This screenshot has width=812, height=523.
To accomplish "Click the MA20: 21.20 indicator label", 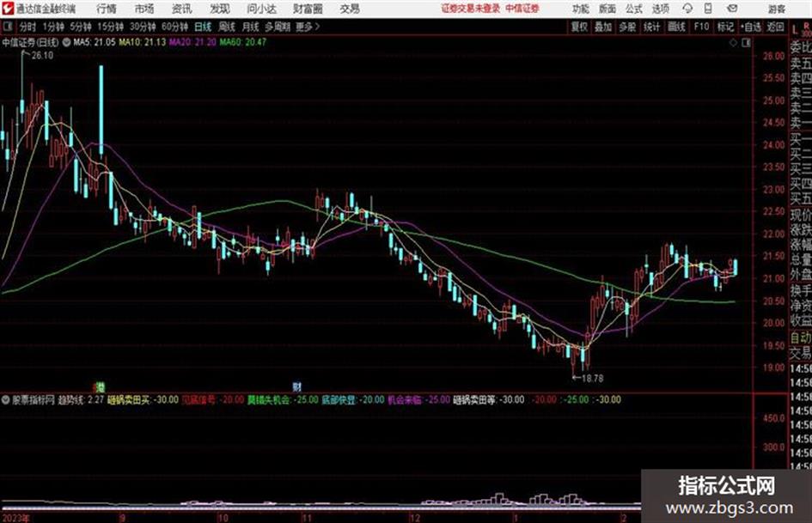I will (x=192, y=42).
